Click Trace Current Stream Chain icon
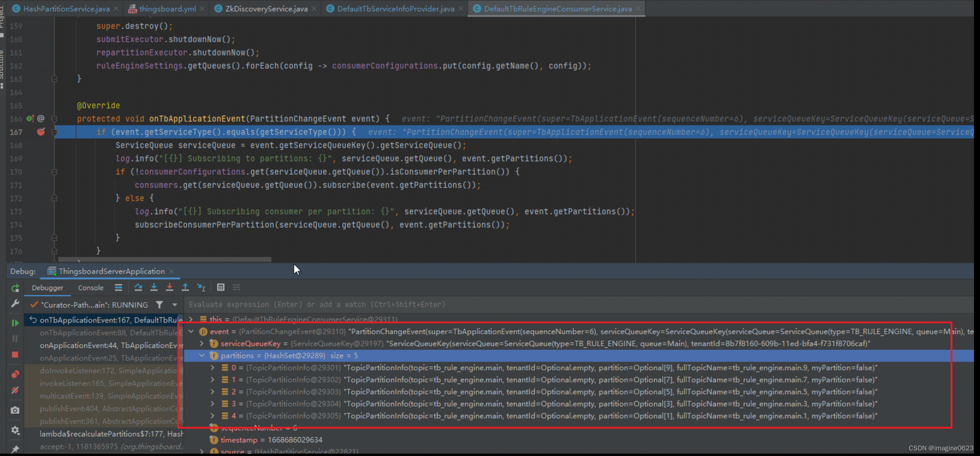 [236, 287]
